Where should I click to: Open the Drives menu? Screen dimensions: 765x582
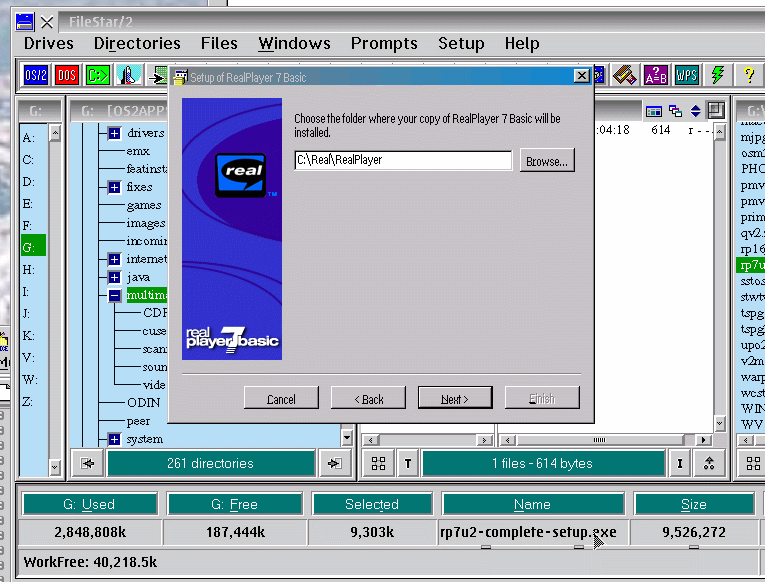click(x=49, y=43)
